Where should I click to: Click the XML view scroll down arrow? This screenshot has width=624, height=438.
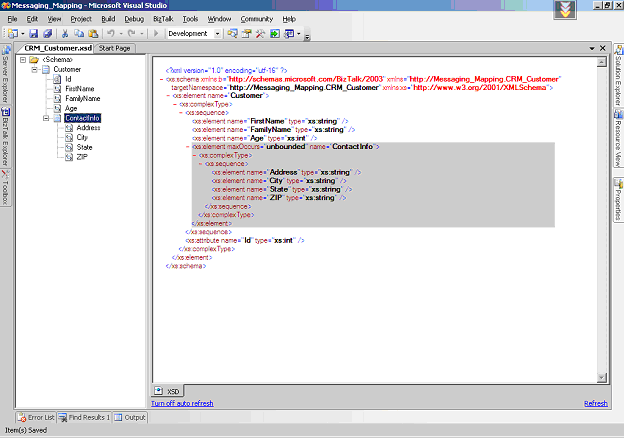602,377
